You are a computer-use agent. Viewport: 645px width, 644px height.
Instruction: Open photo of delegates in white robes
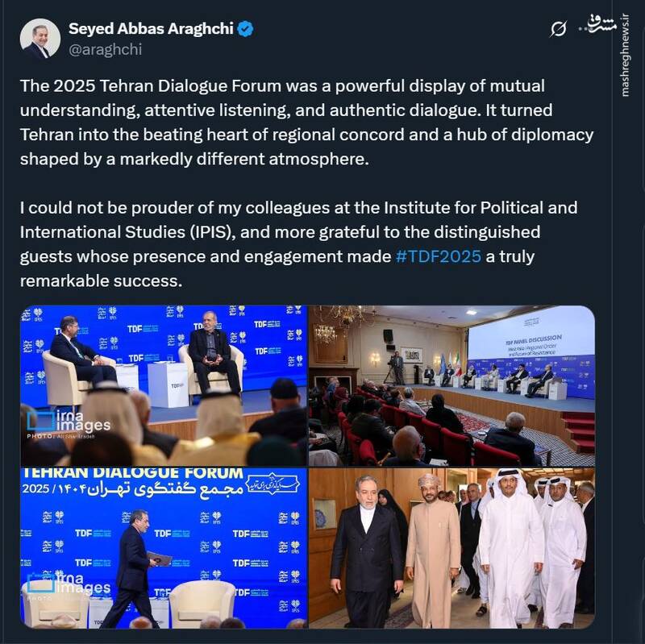click(x=451, y=548)
